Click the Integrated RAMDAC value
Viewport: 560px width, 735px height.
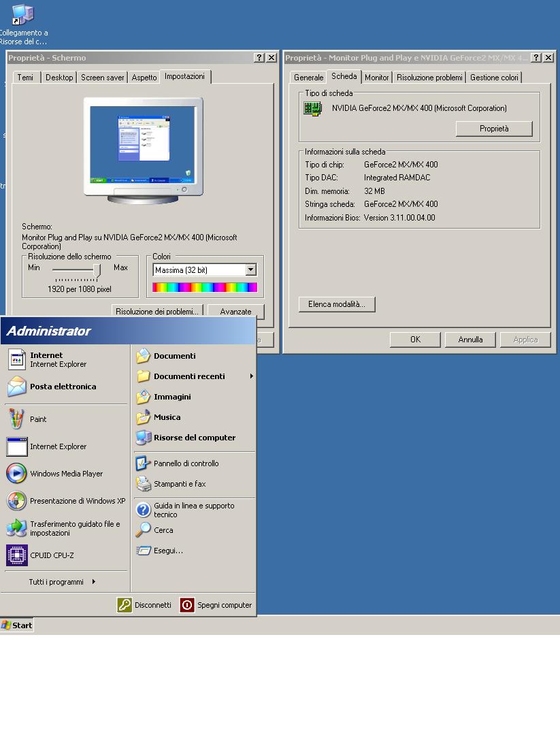pos(397,178)
